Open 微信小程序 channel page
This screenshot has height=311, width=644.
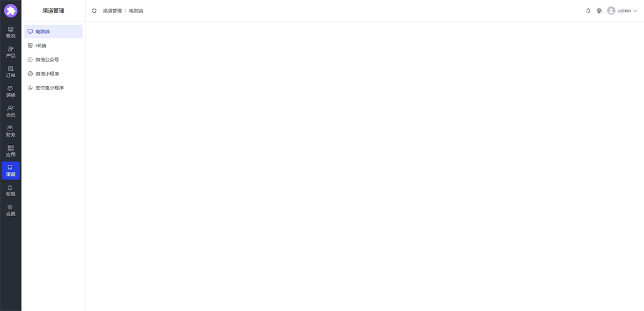coord(53,73)
